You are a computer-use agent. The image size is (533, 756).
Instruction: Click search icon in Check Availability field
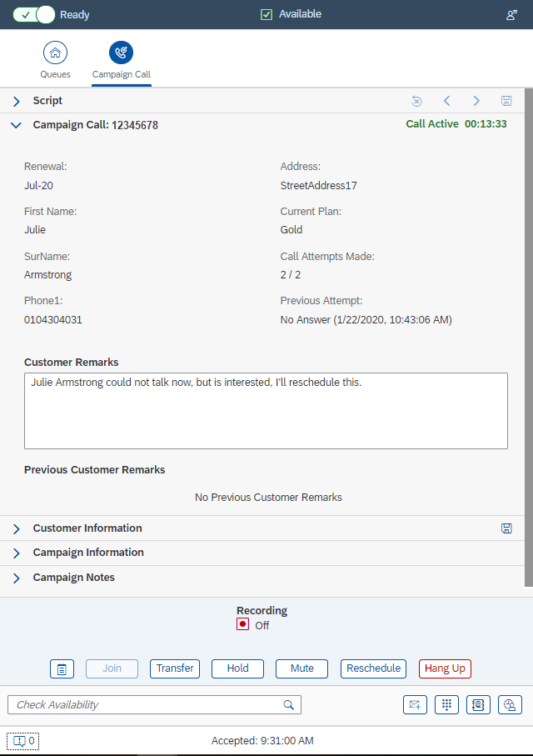point(289,705)
